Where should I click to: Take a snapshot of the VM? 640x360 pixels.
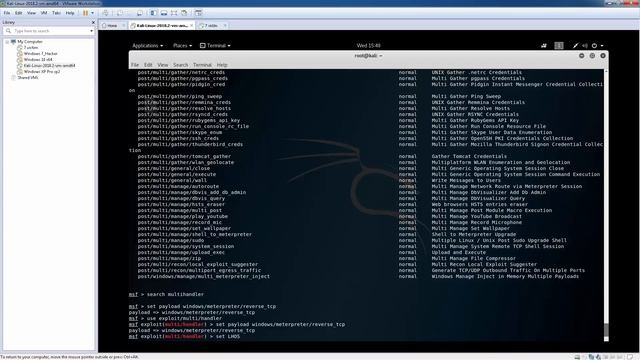(x=120, y=13)
